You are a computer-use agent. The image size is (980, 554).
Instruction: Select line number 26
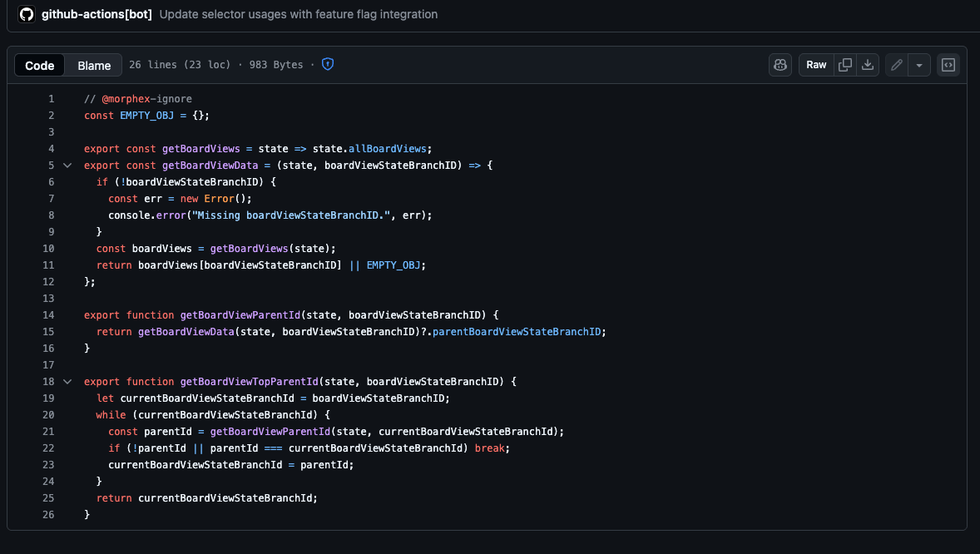point(48,515)
